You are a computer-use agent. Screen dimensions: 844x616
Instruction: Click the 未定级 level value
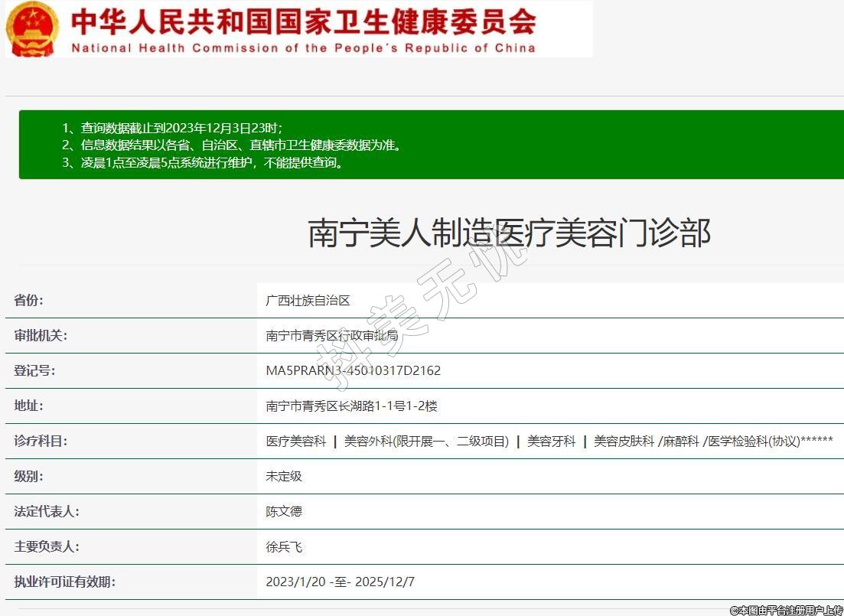(x=284, y=476)
